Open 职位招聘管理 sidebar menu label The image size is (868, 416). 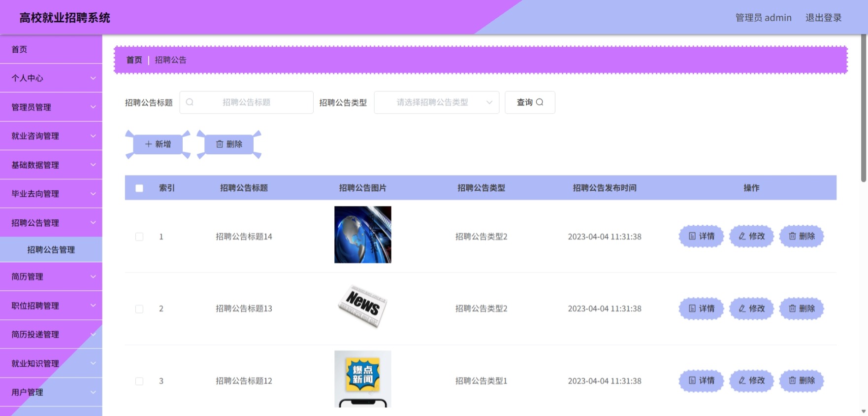[35, 306]
